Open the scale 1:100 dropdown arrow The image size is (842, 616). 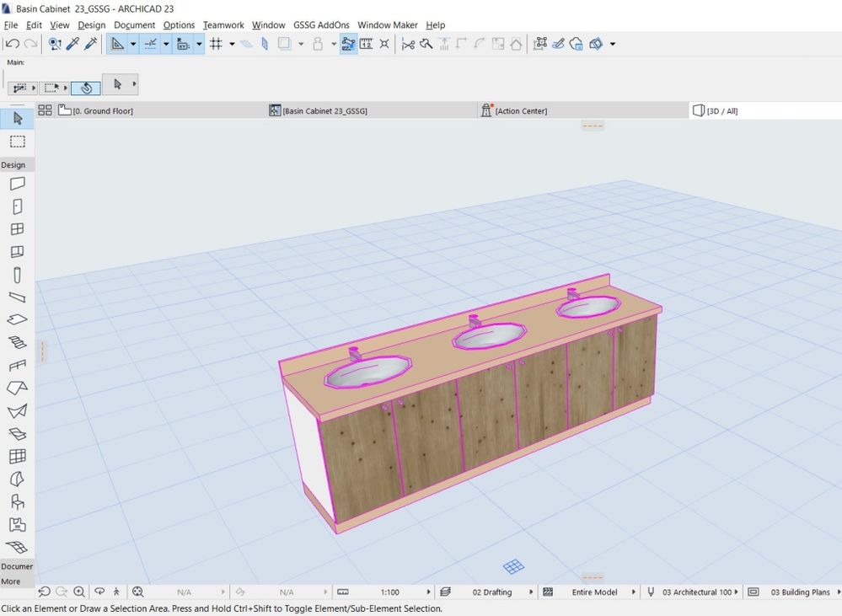tap(429, 592)
